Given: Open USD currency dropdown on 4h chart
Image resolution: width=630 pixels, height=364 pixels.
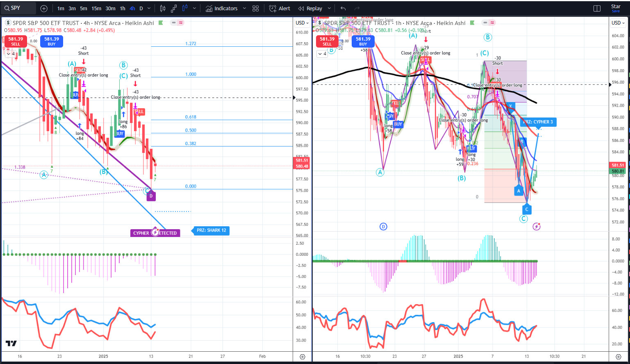Looking at the screenshot, I should click(x=302, y=23).
